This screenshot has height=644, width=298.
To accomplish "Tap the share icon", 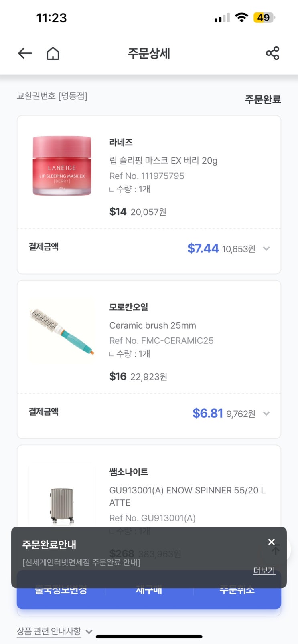I will (x=273, y=53).
